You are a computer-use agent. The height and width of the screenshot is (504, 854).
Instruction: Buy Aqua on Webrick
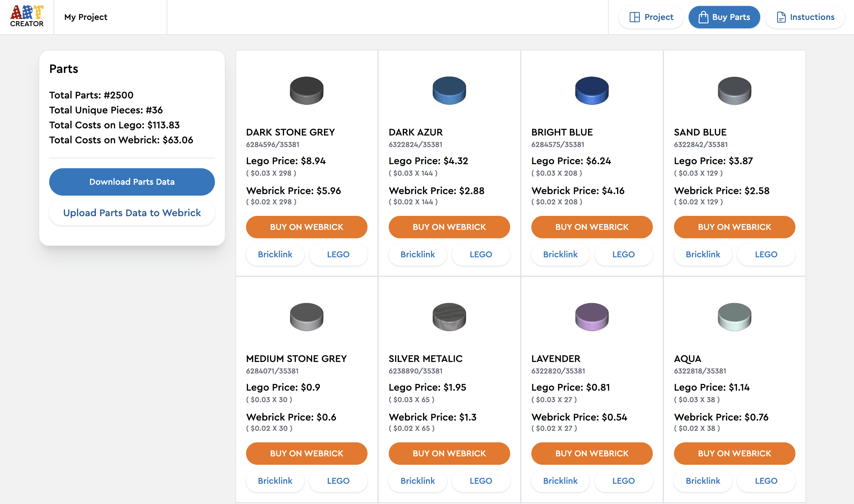point(734,454)
